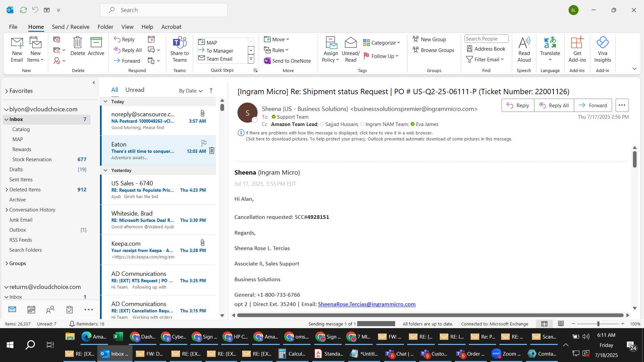This screenshot has height=362, width=644.
Task: Click Forward in reading pane
Action: [x=593, y=105]
